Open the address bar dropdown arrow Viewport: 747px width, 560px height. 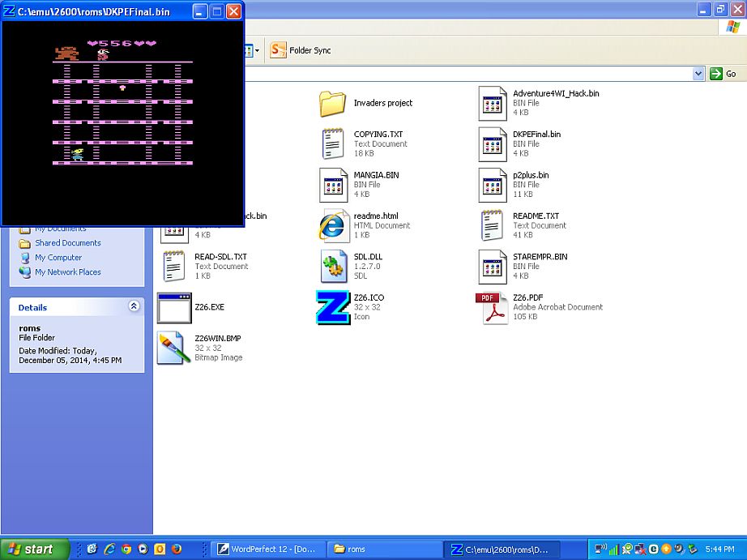(x=698, y=74)
